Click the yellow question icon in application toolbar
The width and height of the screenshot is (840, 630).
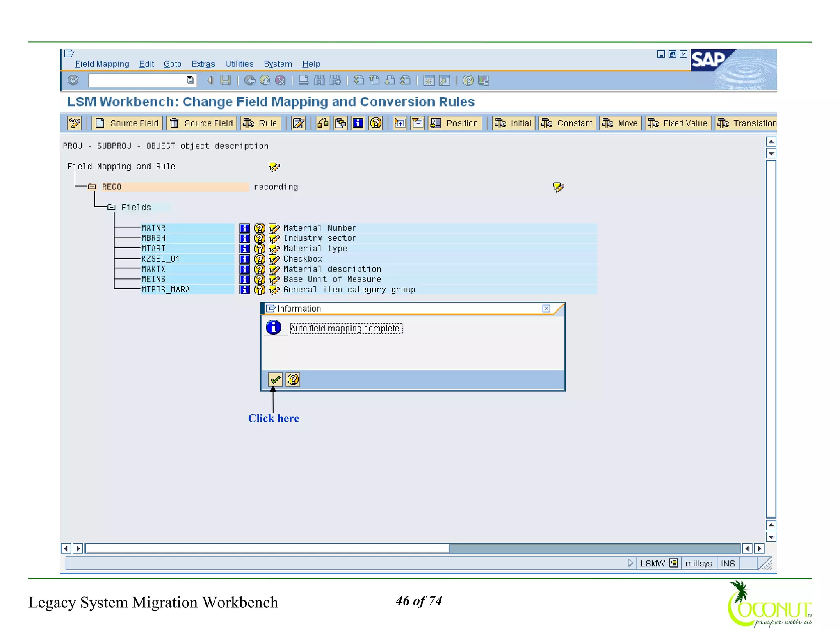(376, 123)
